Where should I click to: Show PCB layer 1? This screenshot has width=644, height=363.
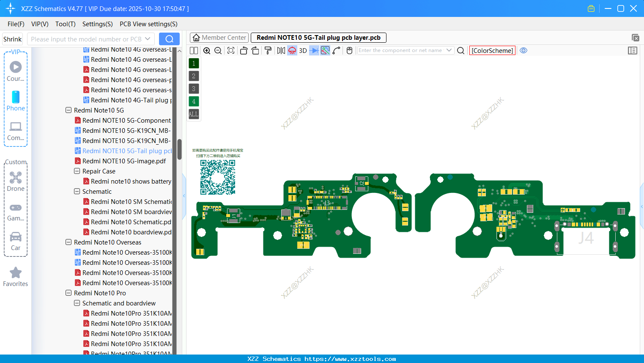tap(194, 63)
